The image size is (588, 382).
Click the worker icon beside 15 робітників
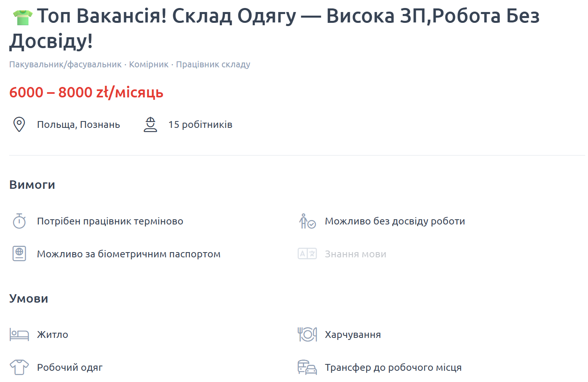tap(151, 124)
